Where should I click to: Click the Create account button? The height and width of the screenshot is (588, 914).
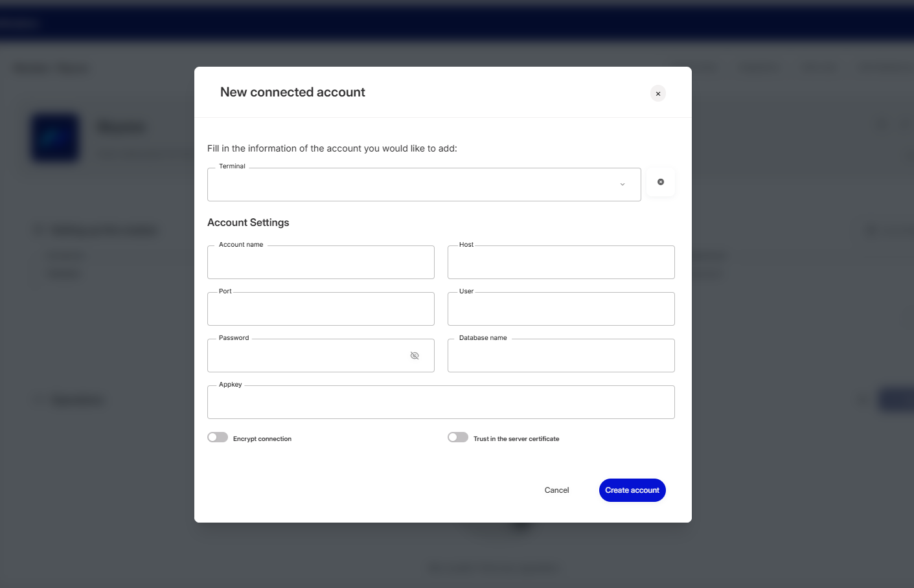632,490
